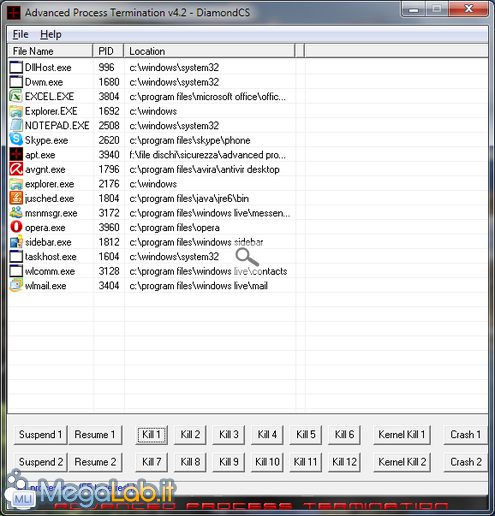The width and height of the screenshot is (495, 516).
Task: Click the wlmail.exe mail icon
Action: tap(16, 286)
